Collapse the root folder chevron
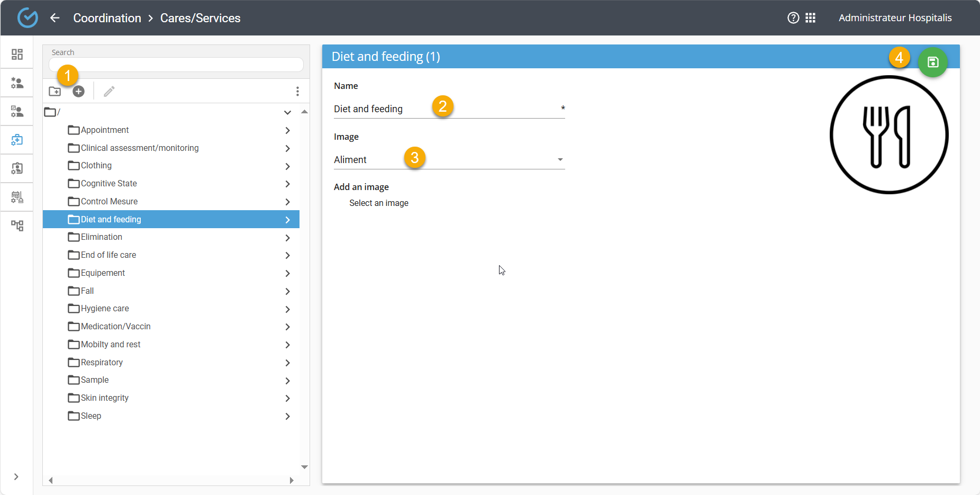The height and width of the screenshot is (495, 980). (287, 112)
